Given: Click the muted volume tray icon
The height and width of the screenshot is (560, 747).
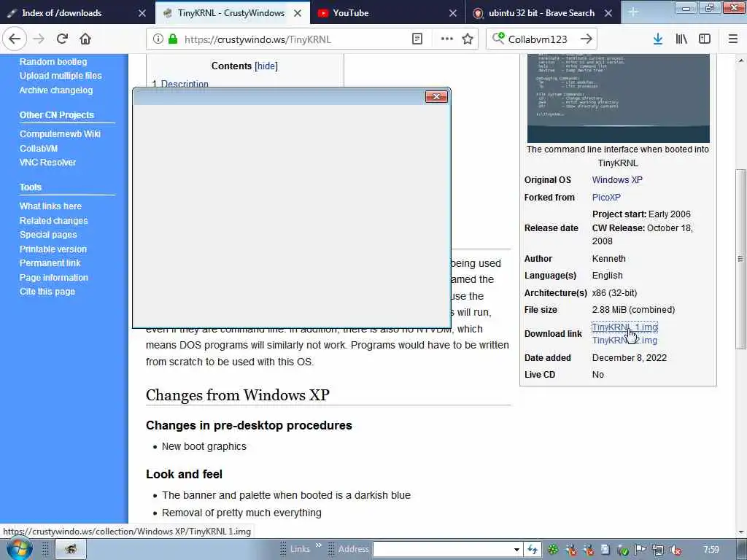Looking at the screenshot, I should pyautogui.click(x=675, y=550).
